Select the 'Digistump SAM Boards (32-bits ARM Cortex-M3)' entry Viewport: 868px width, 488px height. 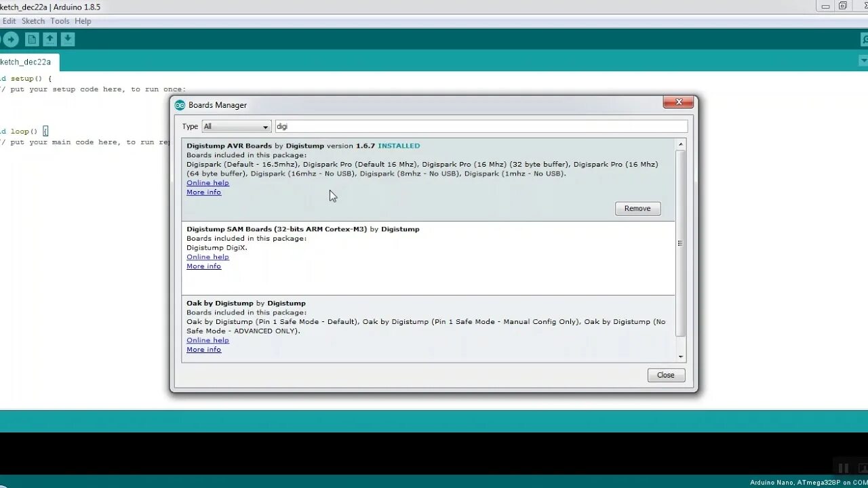277,229
